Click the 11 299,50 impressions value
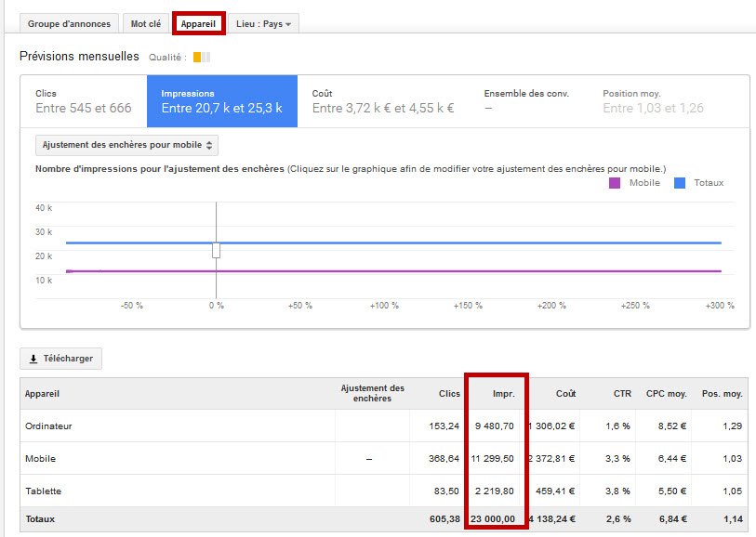 pyautogui.click(x=492, y=459)
